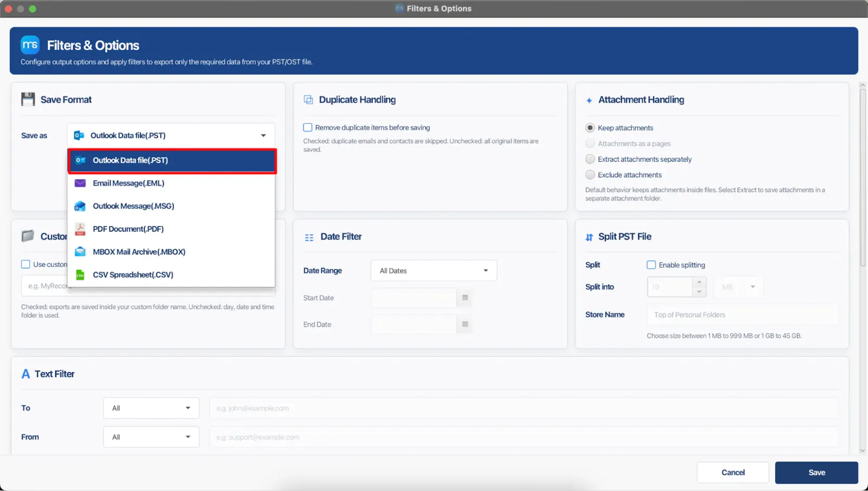Click the Date Filter list icon
Image resolution: width=868 pixels, height=491 pixels.
click(x=309, y=238)
